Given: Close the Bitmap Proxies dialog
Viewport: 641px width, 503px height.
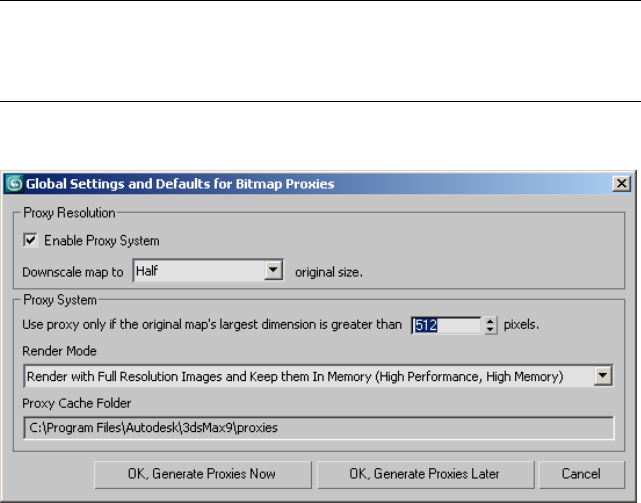Looking at the screenshot, I should [621, 184].
